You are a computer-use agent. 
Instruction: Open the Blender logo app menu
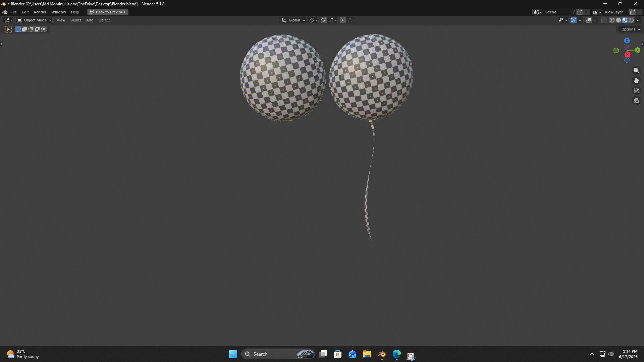(5, 12)
